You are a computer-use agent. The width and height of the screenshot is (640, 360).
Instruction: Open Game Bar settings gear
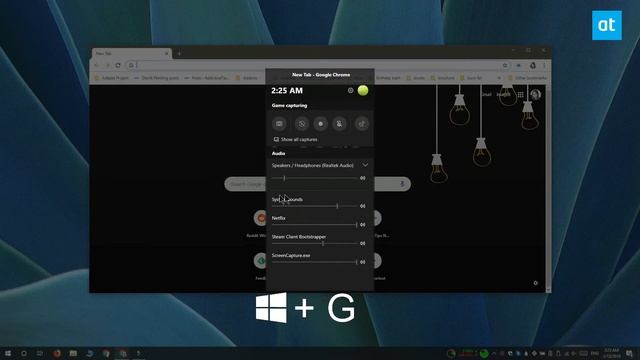tap(350, 91)
